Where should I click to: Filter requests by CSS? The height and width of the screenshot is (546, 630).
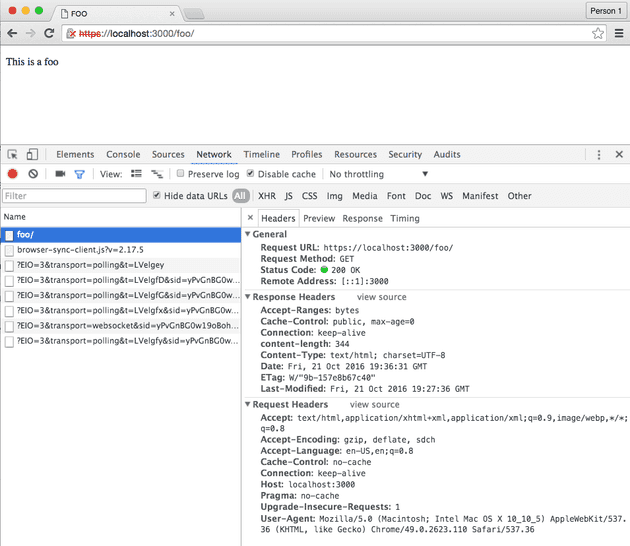309,196
